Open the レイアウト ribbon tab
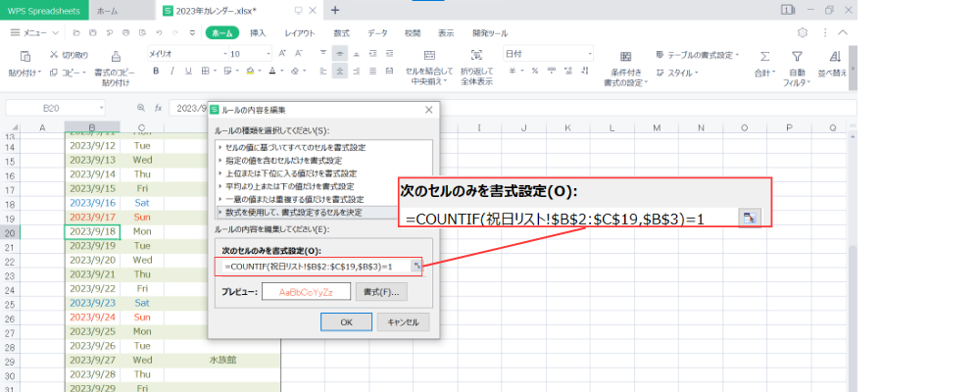The width and height of the screenshot is (980, 392). click(x=299, y=33)
